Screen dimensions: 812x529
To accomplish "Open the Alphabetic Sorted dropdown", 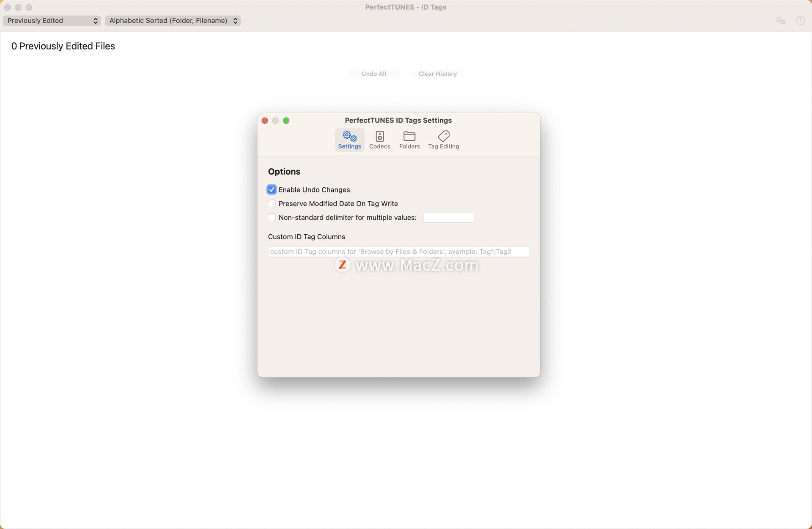I will [x=173, y=21].
